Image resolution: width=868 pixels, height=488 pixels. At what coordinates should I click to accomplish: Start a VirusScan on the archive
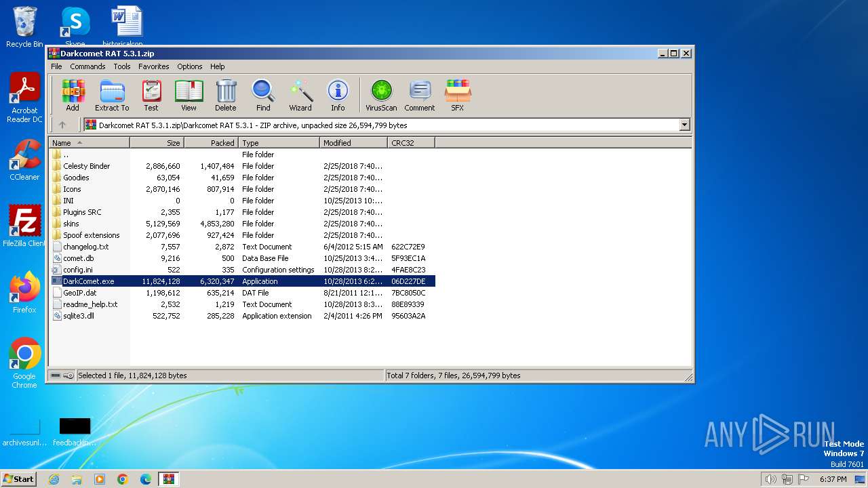(x=381, y=95)
